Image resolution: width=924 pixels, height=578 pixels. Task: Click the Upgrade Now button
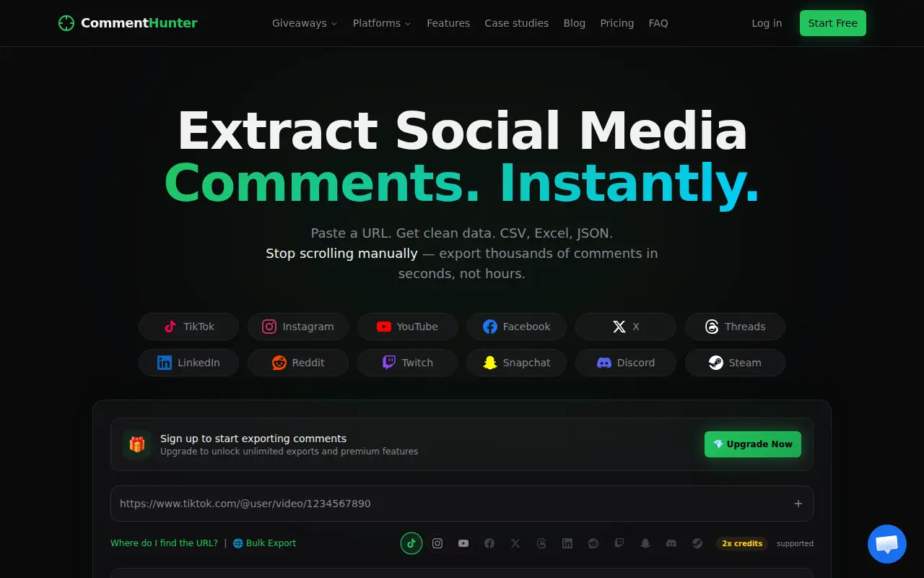point(753,444)
